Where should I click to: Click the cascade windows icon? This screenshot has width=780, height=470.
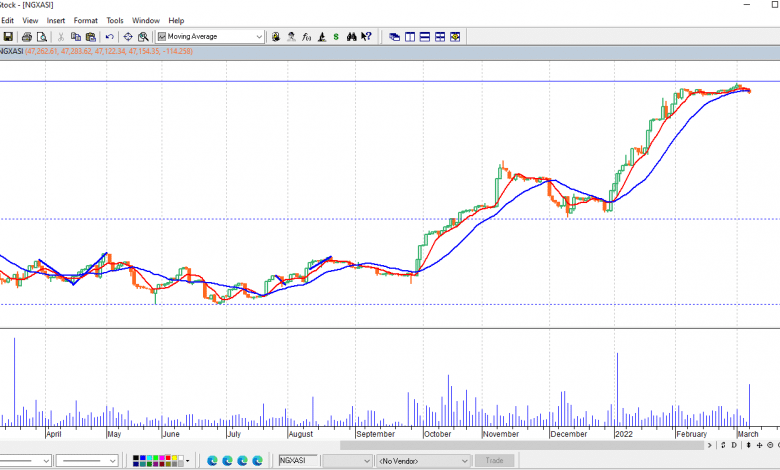click(x=394, y=37)
